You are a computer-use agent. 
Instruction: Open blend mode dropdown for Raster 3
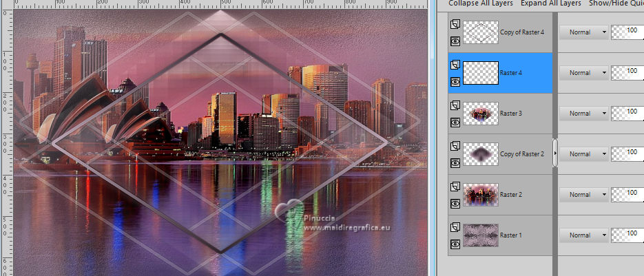coord(583,114)
